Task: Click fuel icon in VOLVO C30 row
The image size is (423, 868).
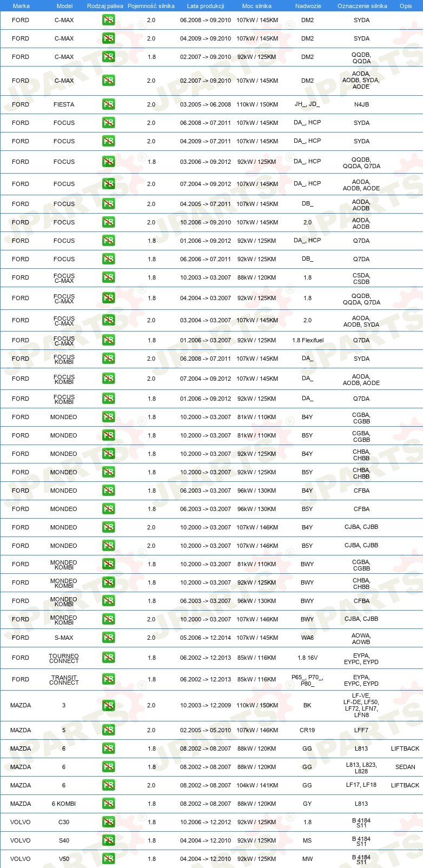Action: point(108,822)
